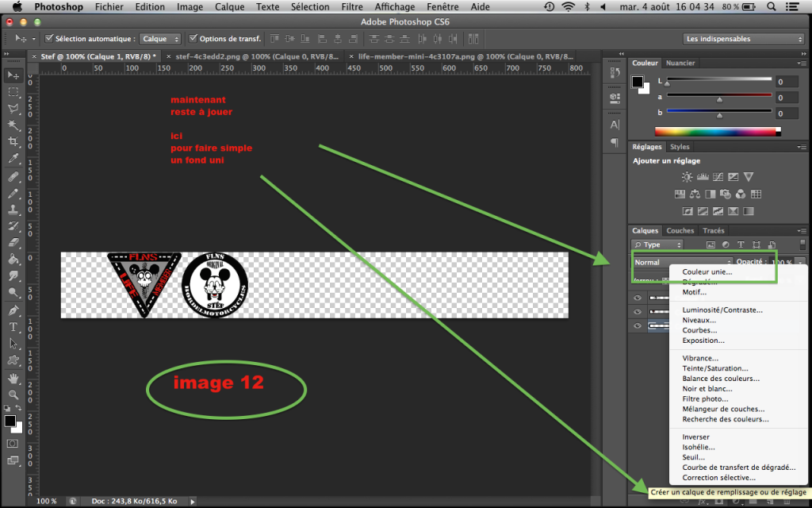Reset default foreground and background colors
Image resolution: width=812 pixels, height=508 pixels.
pyautogui.click(x=6, y=408)
